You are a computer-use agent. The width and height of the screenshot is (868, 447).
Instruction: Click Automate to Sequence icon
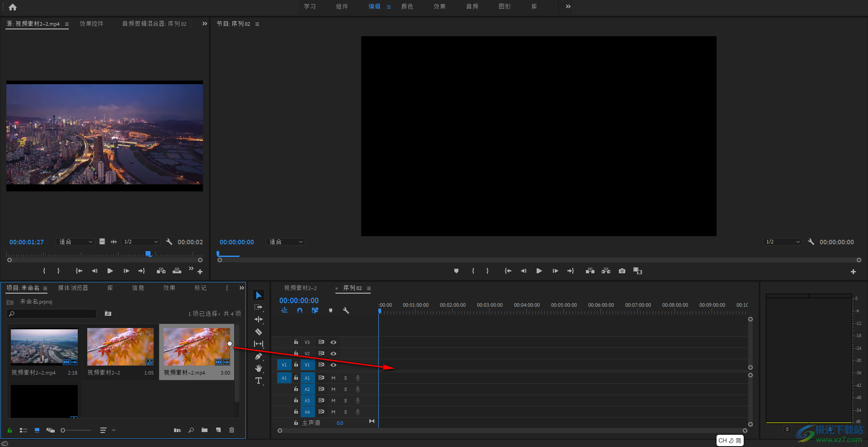(x=177, y=430)
